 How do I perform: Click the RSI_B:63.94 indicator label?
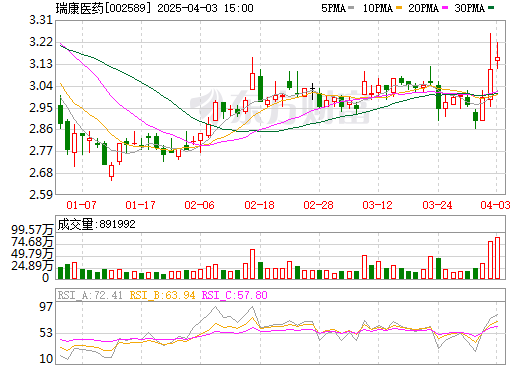tap(162, 295)
